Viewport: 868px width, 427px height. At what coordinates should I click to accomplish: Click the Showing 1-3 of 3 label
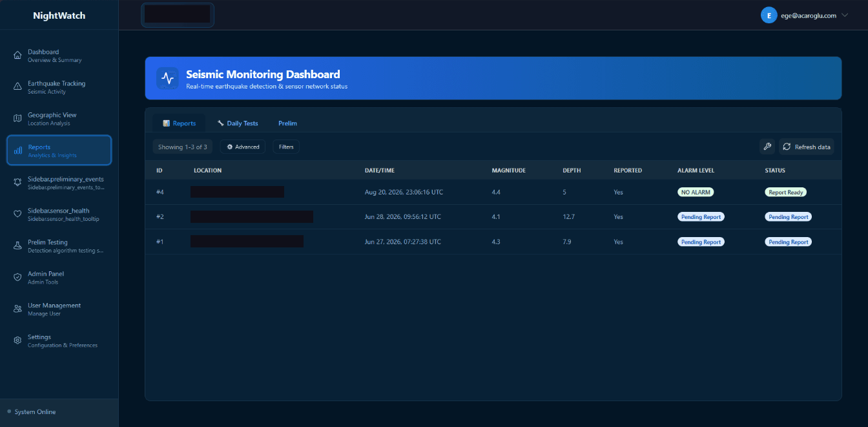pyautogui.click(x=183, y=147)
